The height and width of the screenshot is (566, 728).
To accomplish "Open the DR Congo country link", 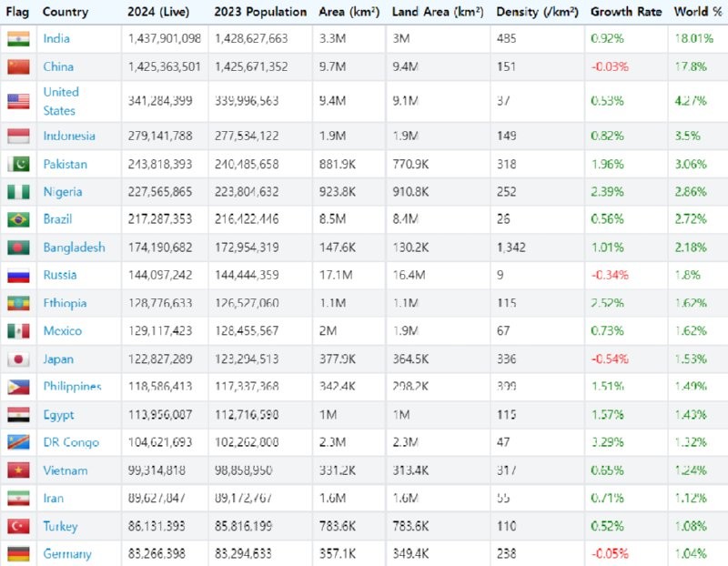I will (71, 442).
